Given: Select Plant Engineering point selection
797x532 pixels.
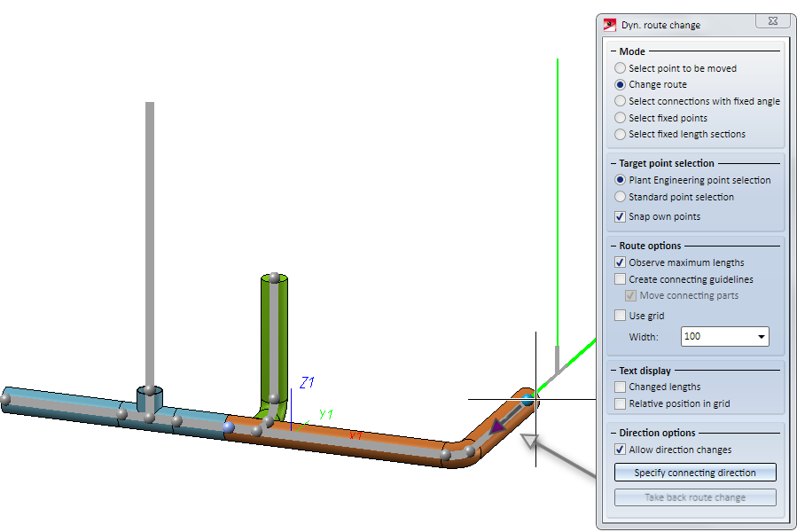Looking at the screenshot, I should tap(620, 179).
